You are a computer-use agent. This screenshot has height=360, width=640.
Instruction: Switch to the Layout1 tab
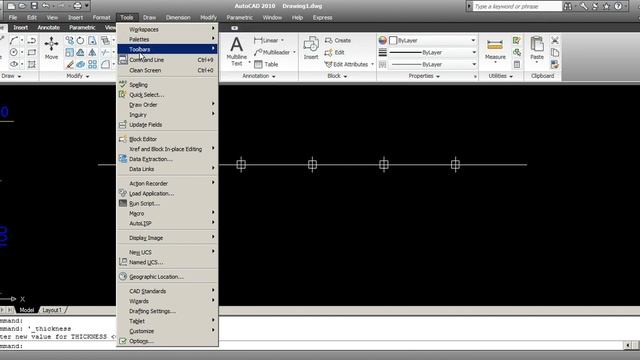pos(52,310)
